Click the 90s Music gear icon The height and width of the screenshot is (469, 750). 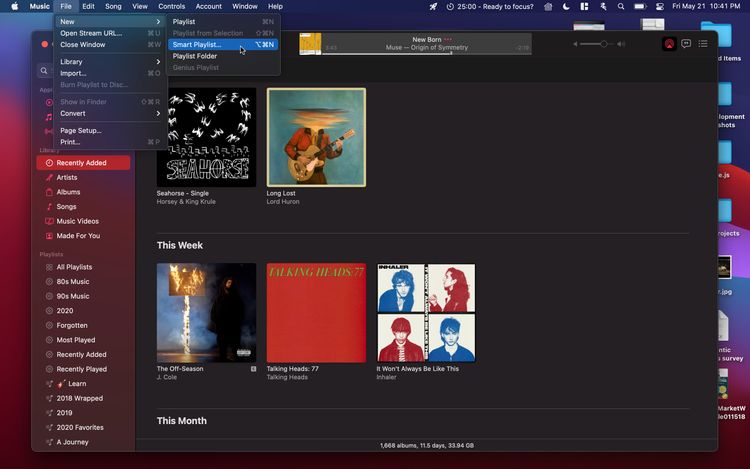(49, 296)
